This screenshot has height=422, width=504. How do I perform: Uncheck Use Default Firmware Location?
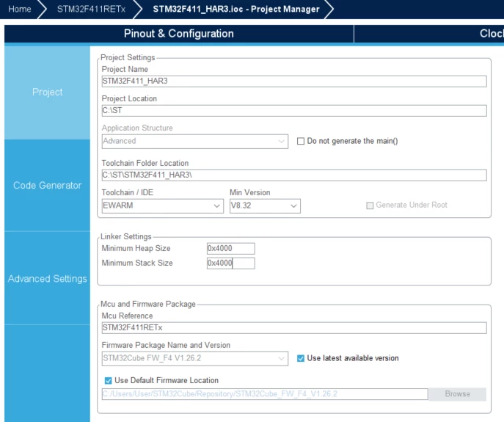click(109, 381)
